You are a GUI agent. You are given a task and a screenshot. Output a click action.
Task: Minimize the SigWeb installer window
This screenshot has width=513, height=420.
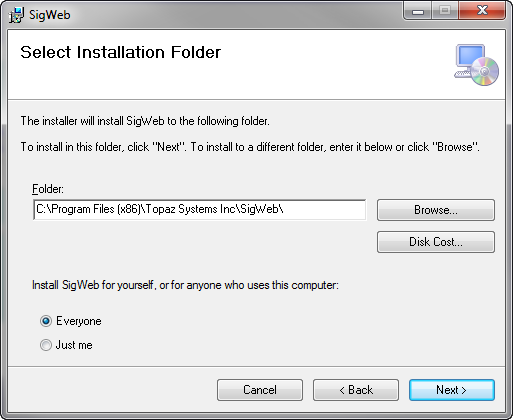coord(418,12)
